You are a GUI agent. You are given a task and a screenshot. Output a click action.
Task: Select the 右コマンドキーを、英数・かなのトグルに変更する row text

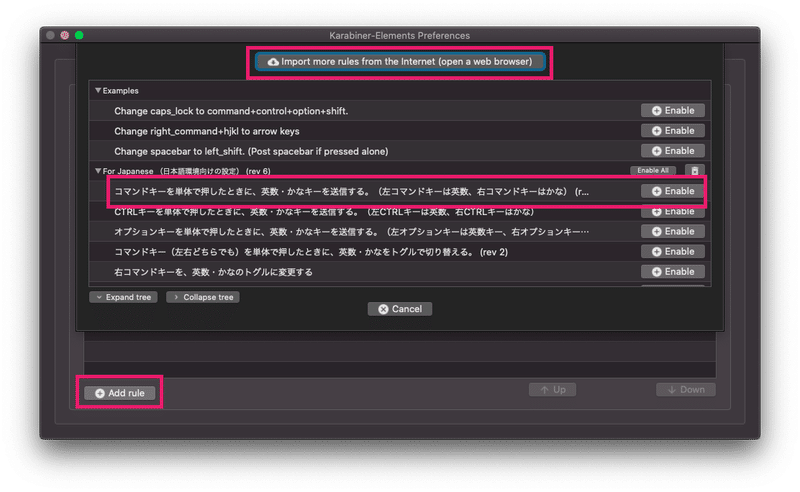(x=213, y=272)
